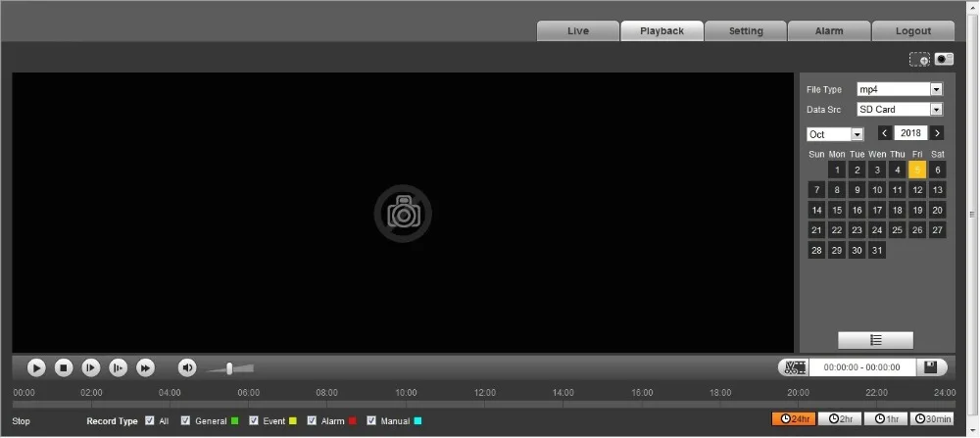Adjust the volume slider handle
Screen dimensions: 980x438
click(x=229, y=368)
